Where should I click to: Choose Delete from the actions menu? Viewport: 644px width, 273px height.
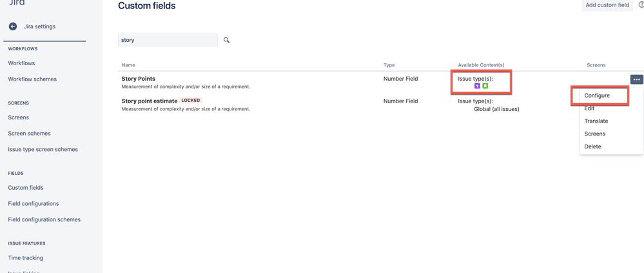pyautogui.click(x=592, y=147)
